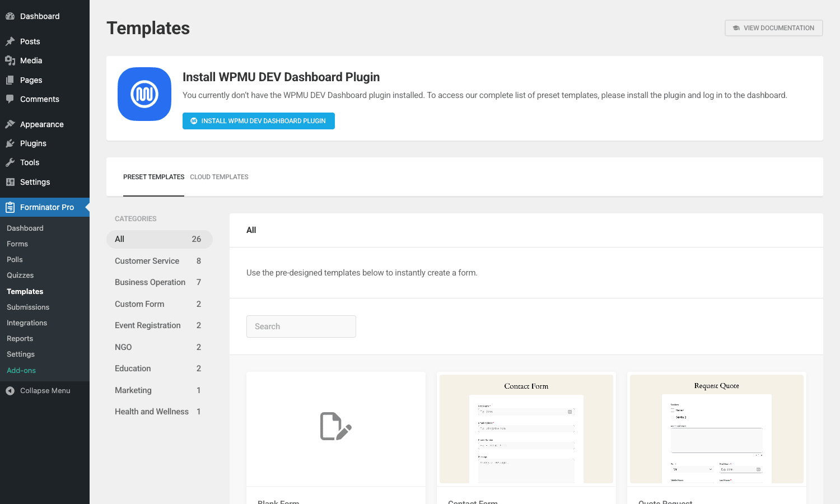Select NGO category
Viewport: 840px width, 504px height.
(160, 347)
